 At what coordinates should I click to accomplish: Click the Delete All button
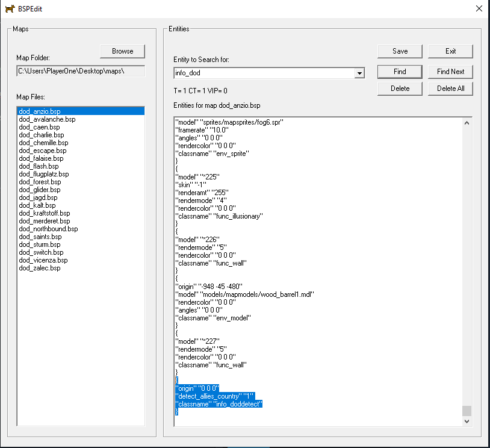click(x=450, y=89)
